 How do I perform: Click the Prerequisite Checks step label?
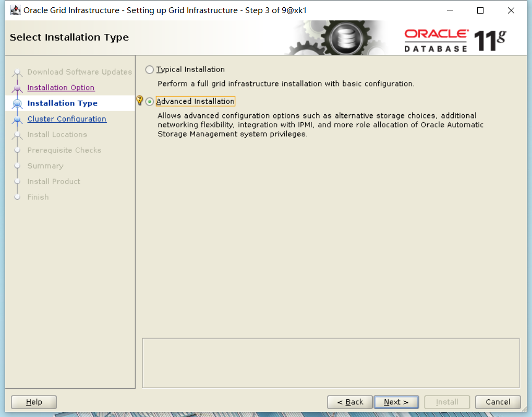64,150
